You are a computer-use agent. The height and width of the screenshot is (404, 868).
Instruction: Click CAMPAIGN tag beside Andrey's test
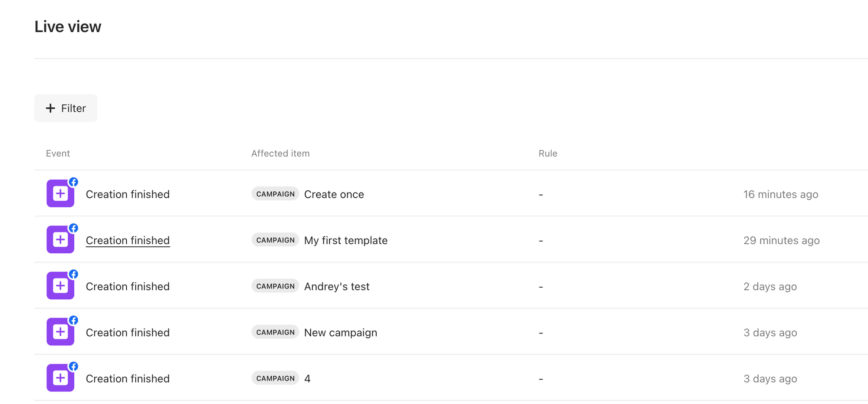[x=275, y=286]
